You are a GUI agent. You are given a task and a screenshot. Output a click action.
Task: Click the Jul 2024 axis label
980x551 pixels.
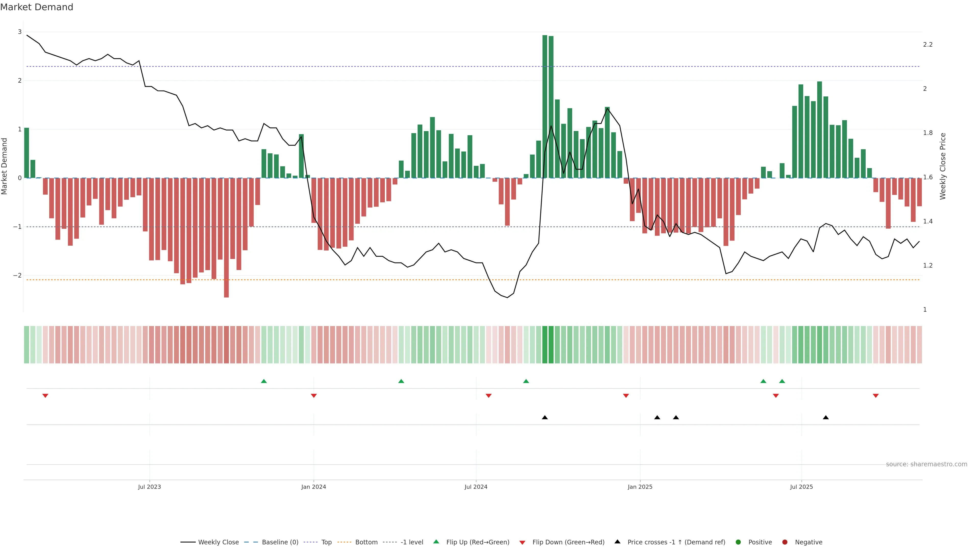(x=476, y=487)
